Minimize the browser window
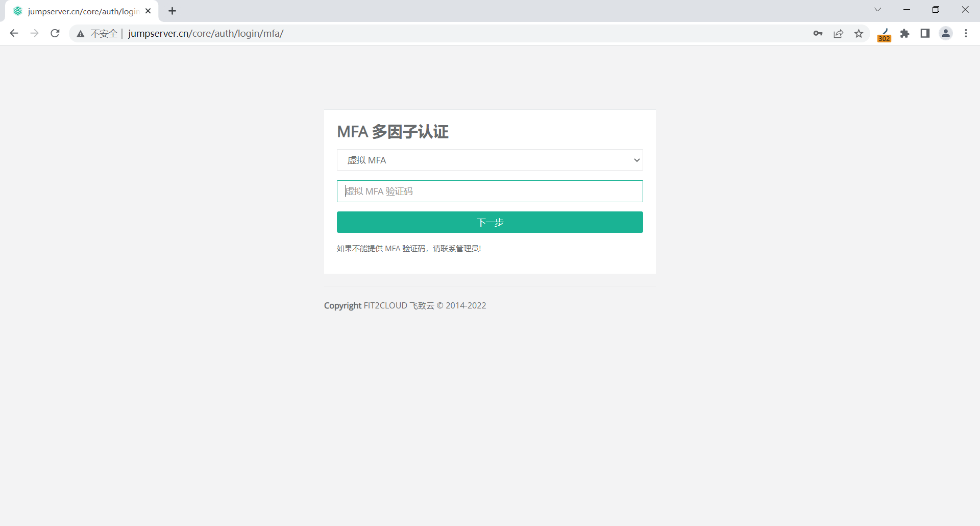The image size is (980, 526). pos(907,10)
